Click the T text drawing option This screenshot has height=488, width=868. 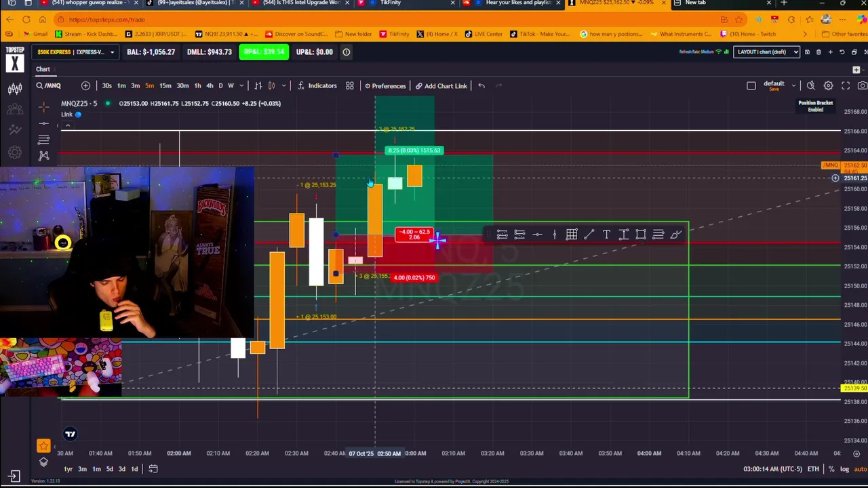pos(606,235)
